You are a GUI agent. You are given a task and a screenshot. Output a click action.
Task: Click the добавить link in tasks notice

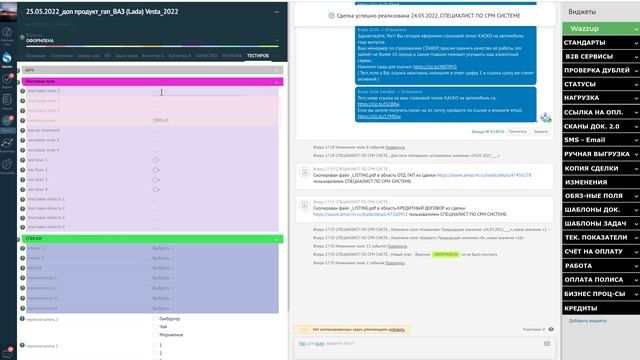(396, 329)
